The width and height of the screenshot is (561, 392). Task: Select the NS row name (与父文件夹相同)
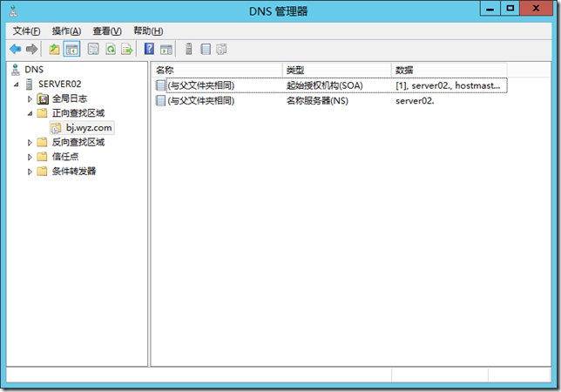[201, 100]
